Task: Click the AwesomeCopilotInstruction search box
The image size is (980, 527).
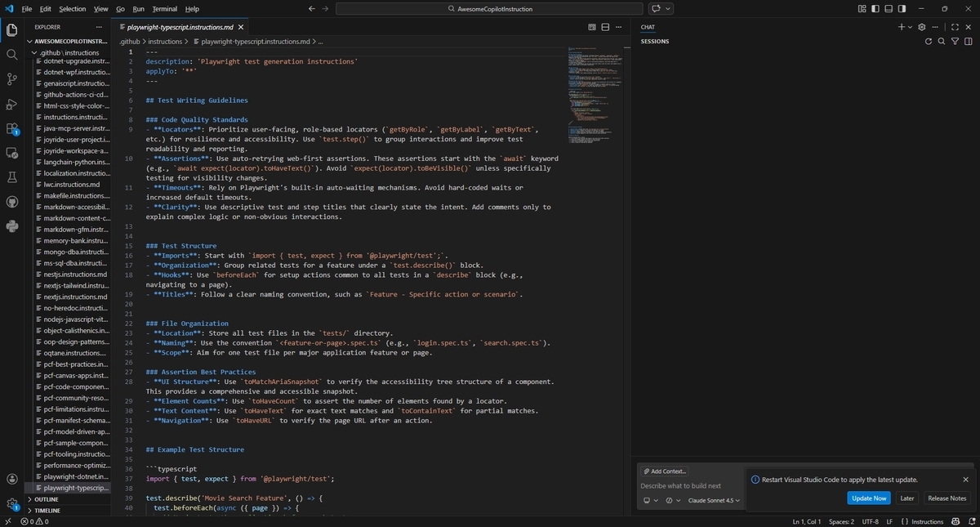Action: click(490, 8)
